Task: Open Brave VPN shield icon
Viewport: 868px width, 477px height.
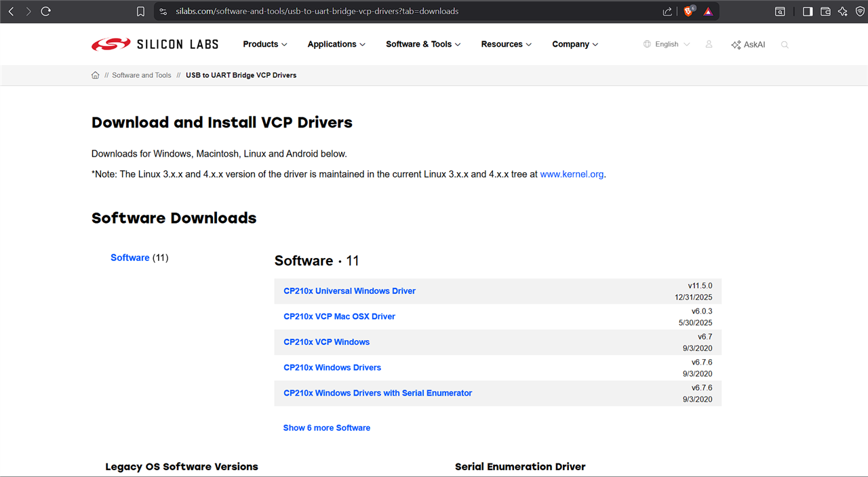Action: 859,12
